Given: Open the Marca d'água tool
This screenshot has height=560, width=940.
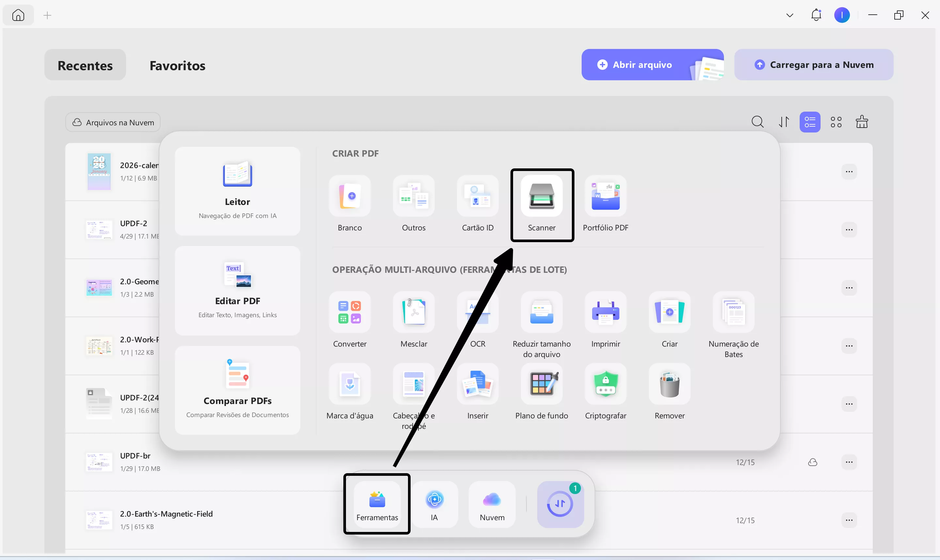Looking at the screenshot, I should [350, 384].
